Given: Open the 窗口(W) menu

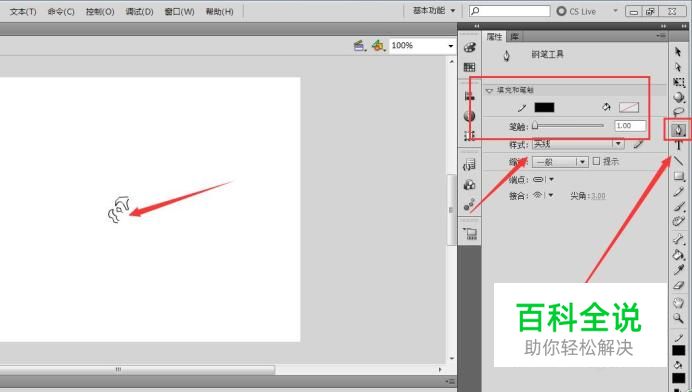Looking at the screenshot, I should (179, 11).
